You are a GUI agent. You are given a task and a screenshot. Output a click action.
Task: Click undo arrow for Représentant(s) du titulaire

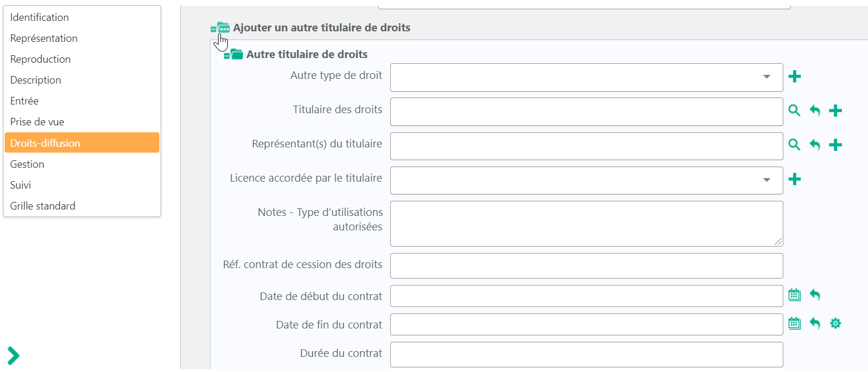pos(815,145)
